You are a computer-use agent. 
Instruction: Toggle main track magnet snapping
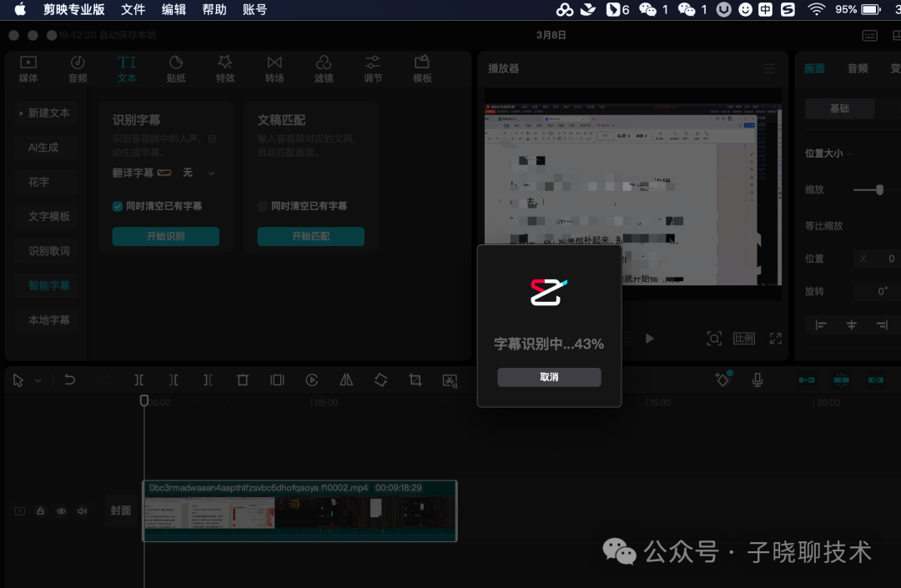[x=807, y=380]
